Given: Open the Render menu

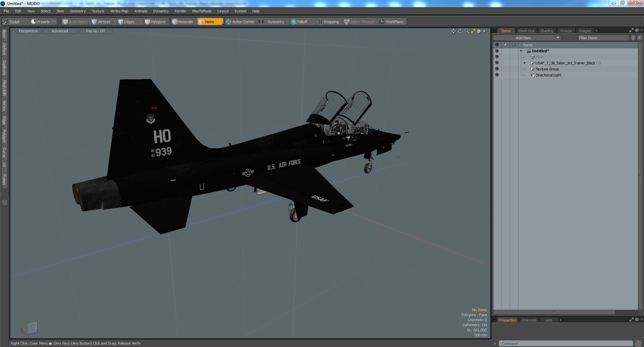Looking at the screenshot, I should [180, 11].
